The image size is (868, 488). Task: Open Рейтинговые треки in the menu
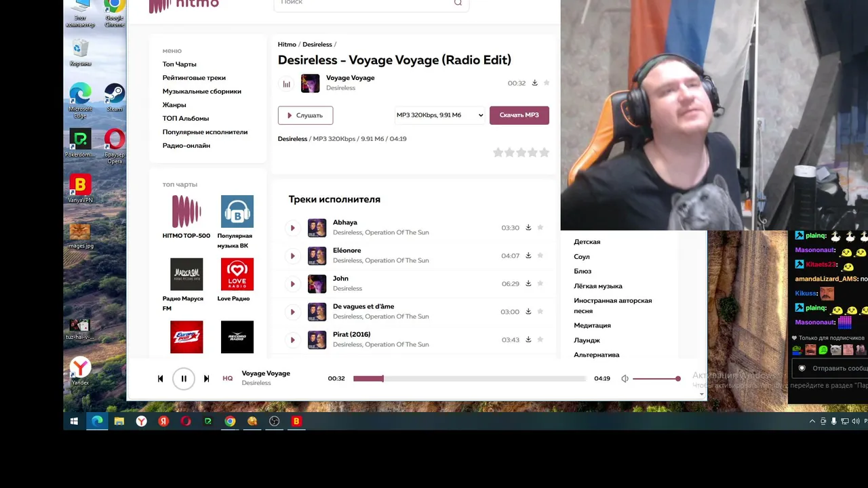(194, 78)
